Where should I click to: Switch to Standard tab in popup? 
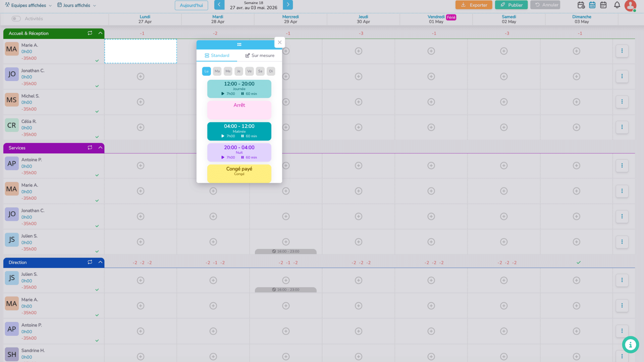pos(217,56)
